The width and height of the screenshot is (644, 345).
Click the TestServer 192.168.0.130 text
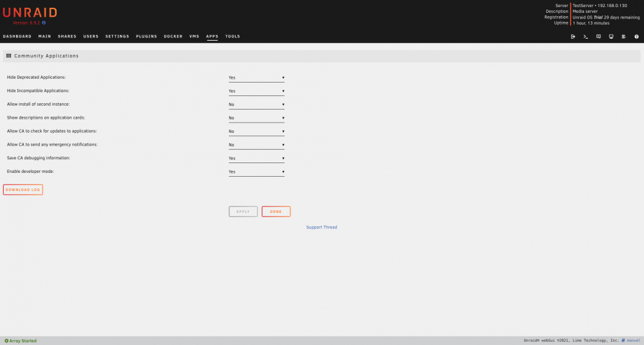click(x=600, y=6)
